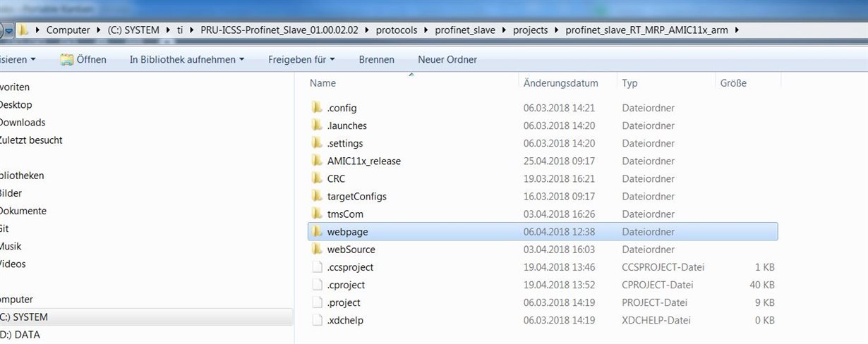This screenshot has width=868, height=344.
Task: Select the .settings folder icon
Action: 317,143
